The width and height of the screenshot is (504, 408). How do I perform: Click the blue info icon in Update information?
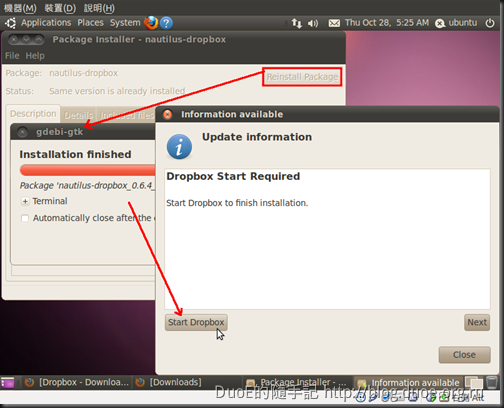point(179,147)
